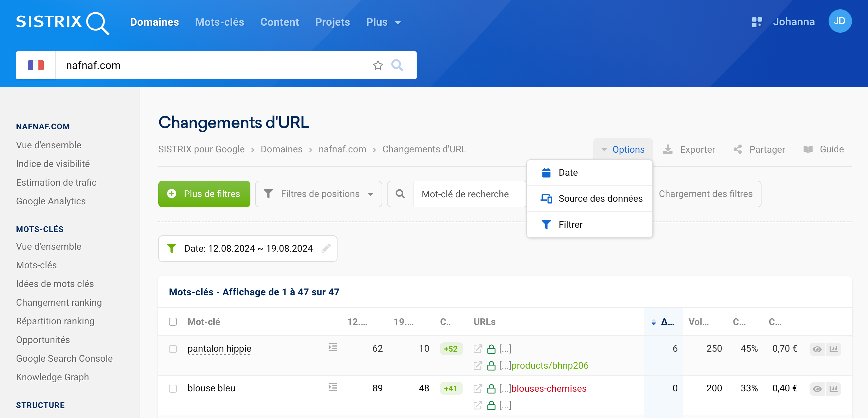
Task: Expand the 'Plus' navigation menu
Action: 383,23
